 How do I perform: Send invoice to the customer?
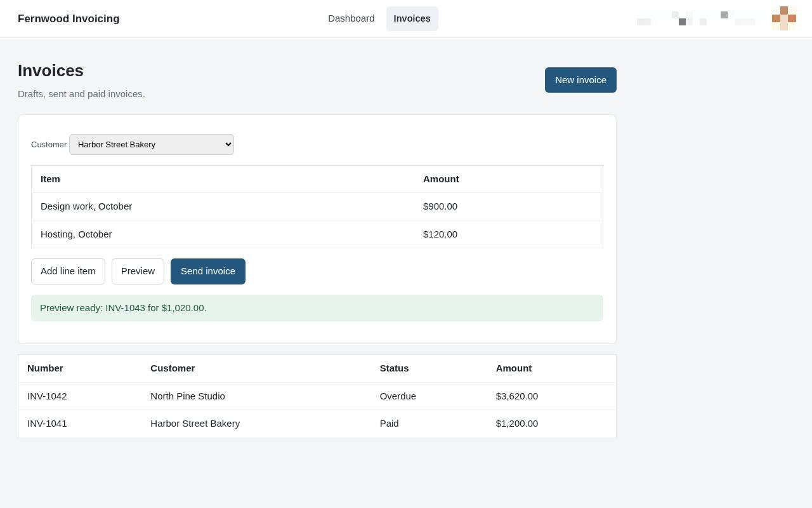(x=208, y=271)
